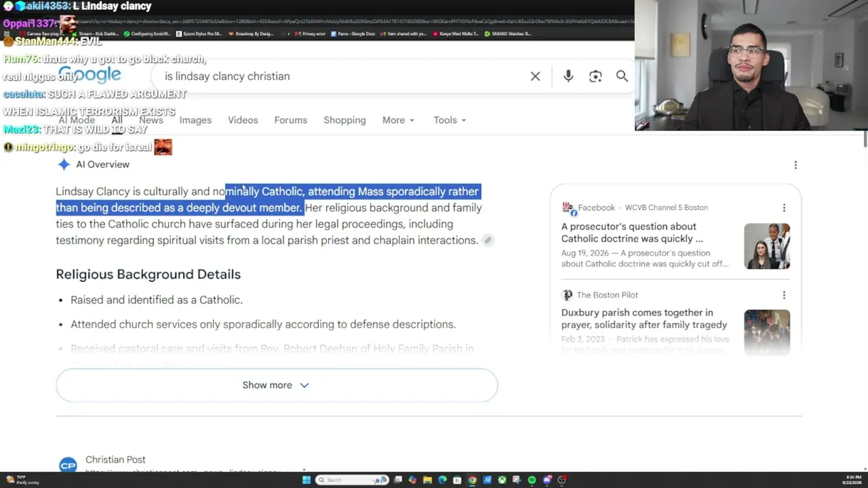
Task: Click the Facebook source icon on the WCVB card
Action: pyautogui.click(x=568, y=208)
